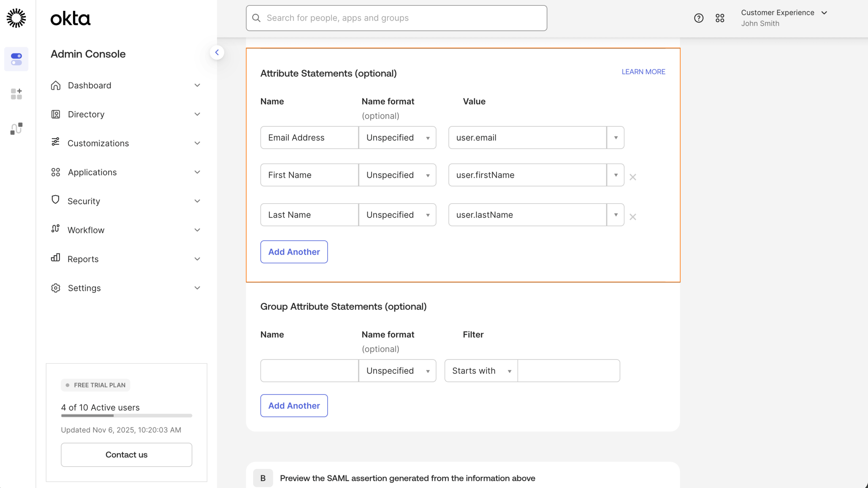Expand the Applications section in sidebar

point(197,172)
